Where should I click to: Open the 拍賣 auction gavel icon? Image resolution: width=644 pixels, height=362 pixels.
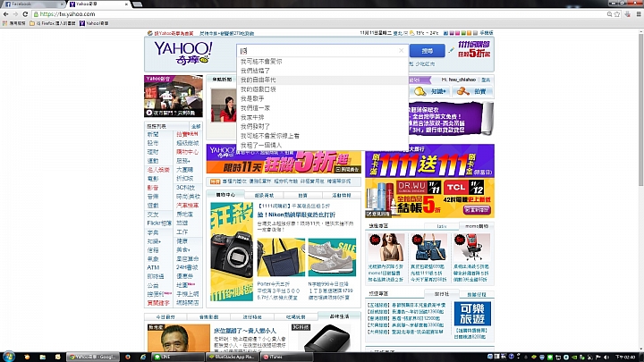pyautogui.click(x=472, y=91)
